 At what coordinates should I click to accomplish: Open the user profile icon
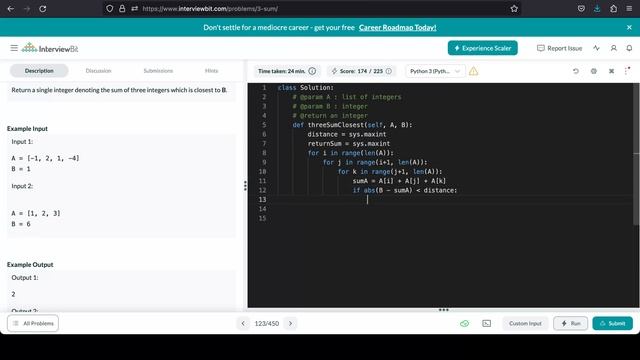[x=613, y=48]
